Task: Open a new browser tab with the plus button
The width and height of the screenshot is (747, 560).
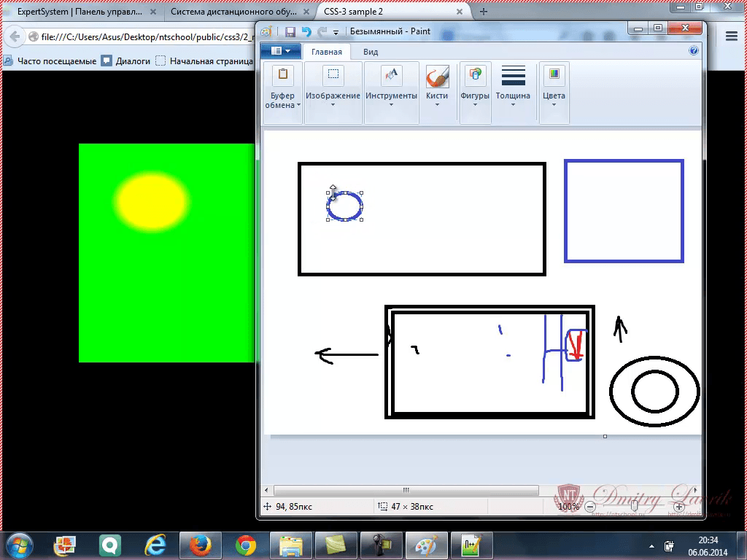Action: coord(483,12)
